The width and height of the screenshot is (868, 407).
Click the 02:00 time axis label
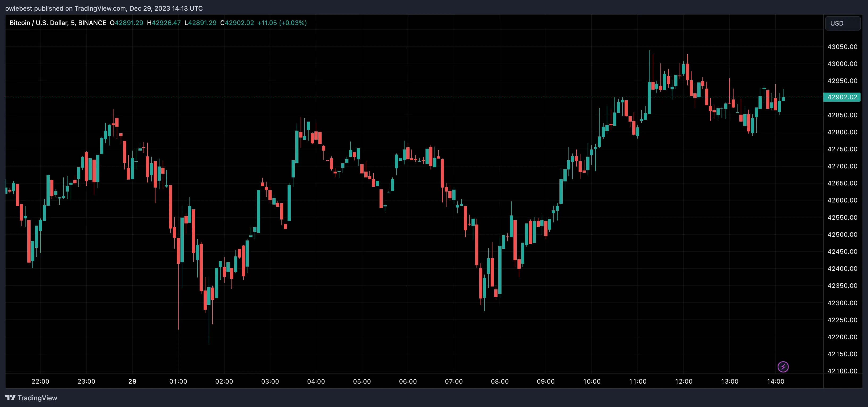[x=224, y=381]
